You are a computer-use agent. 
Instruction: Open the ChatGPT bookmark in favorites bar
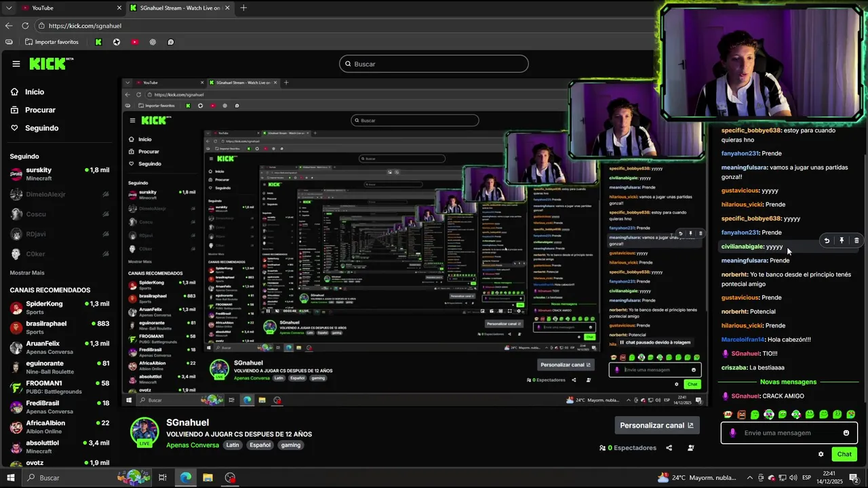point(153,42)
